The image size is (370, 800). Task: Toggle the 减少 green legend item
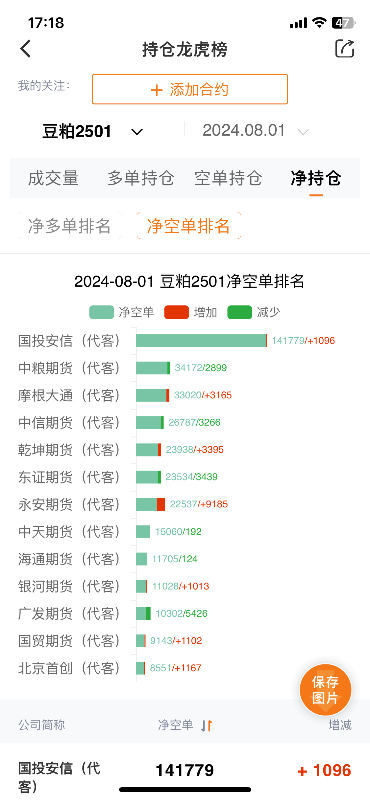click(x=254, y=312)
